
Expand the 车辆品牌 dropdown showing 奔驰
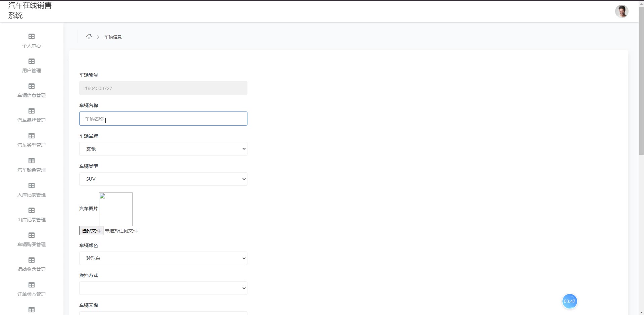coord(163,149)
